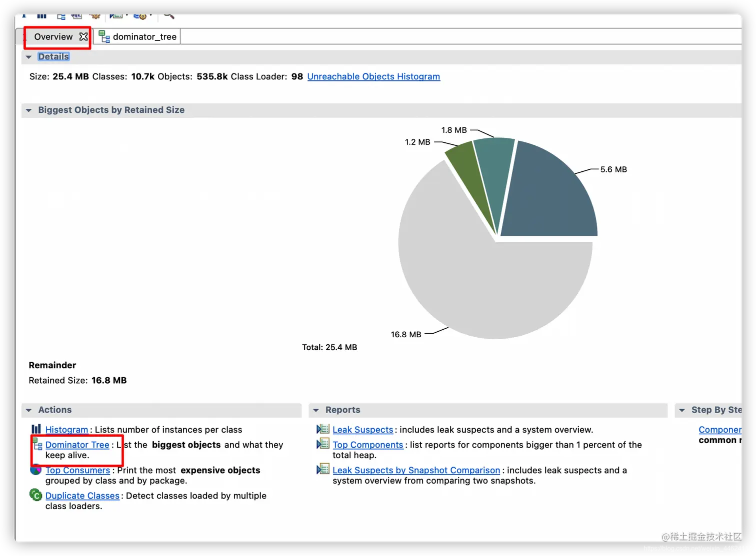756x556 pixels.
Task: Click the green Duplicate Classes icon
Action: tap(35, 495)
